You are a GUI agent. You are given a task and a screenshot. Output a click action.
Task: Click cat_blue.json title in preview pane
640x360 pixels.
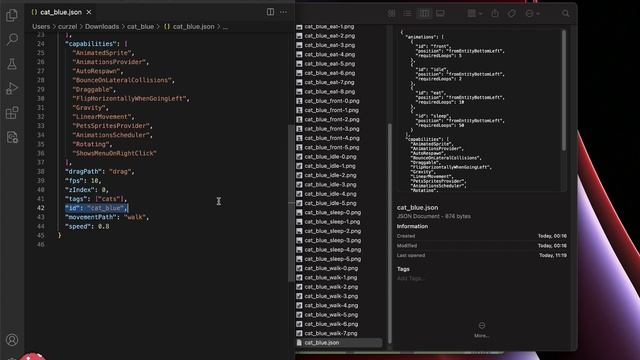click(x=417, y=208)
